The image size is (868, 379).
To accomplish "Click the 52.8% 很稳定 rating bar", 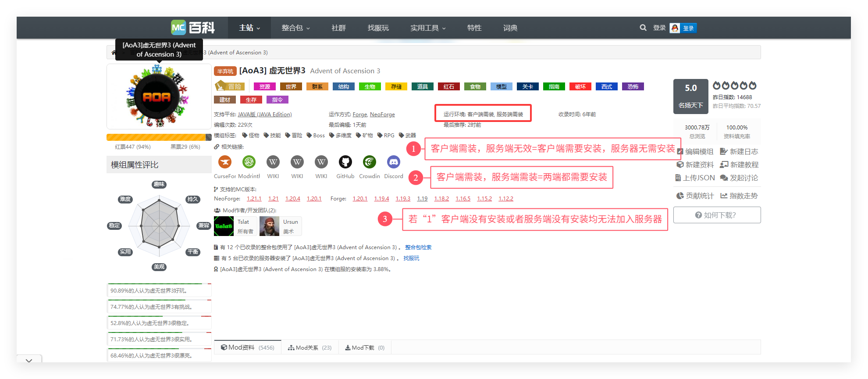I will [160, 322].
